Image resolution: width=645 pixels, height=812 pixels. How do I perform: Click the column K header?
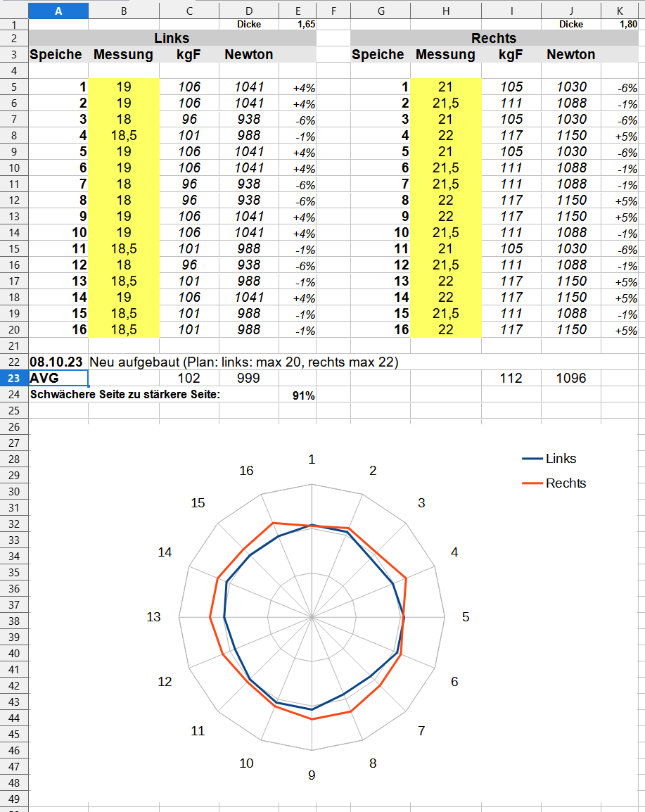pos(620,11)
